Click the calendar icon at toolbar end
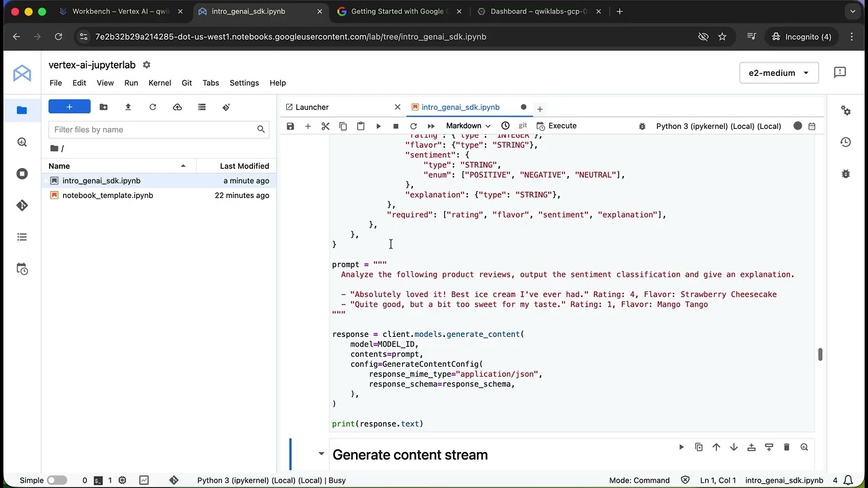The width and height of the screenshot is (868, 488). (812, 126)
